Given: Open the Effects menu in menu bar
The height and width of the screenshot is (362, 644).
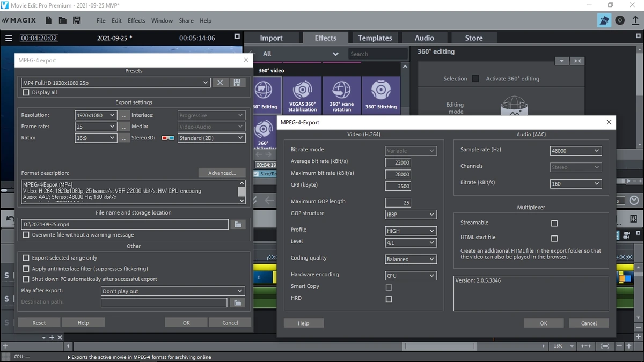Looking at the screenshot, I should pyautogui.click(x=136, y=20).
